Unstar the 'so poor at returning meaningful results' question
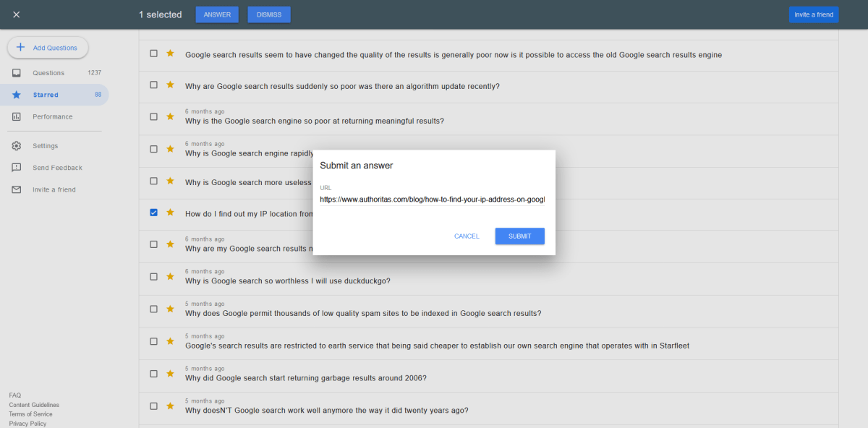Image resolution: width=868 pixels, height=428 pixels. 170,116
